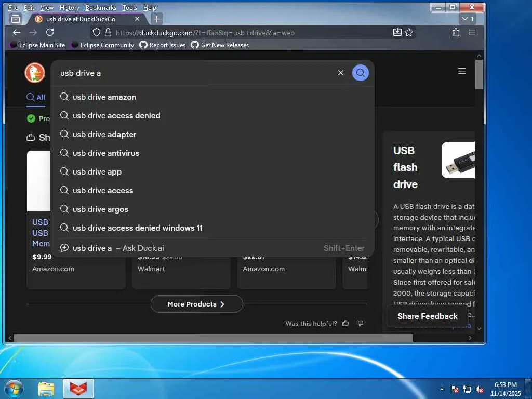Click the Action Center flag tray icon
This screenshot has width=532, height=399.
tap(454, 389)
